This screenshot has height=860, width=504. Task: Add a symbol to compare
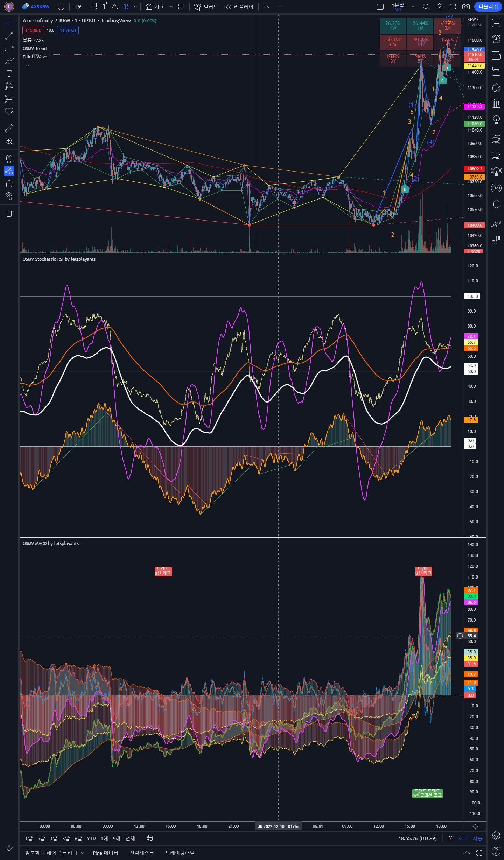click(x=61, y=7)
